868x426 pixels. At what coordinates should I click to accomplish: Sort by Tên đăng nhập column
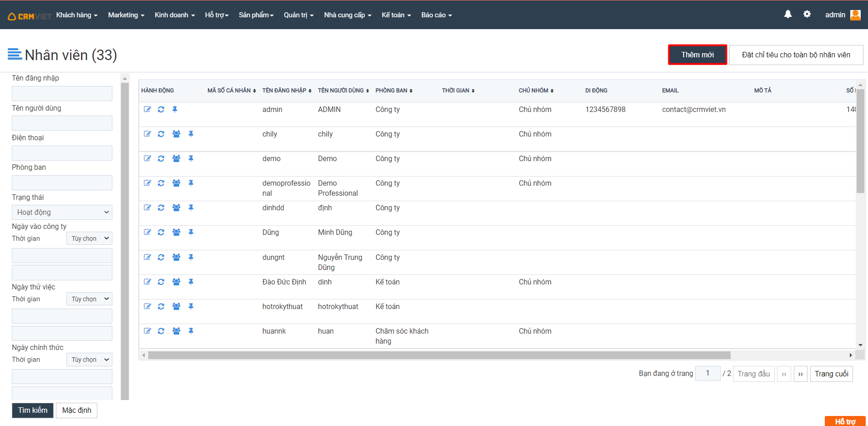(x=287, y=91)
